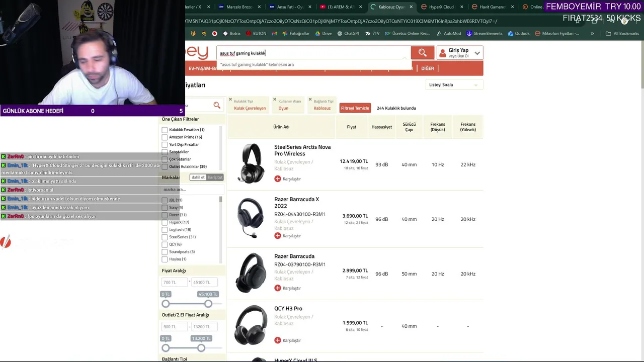
Task: Open the Outlook bookmark
Action: 519,34
